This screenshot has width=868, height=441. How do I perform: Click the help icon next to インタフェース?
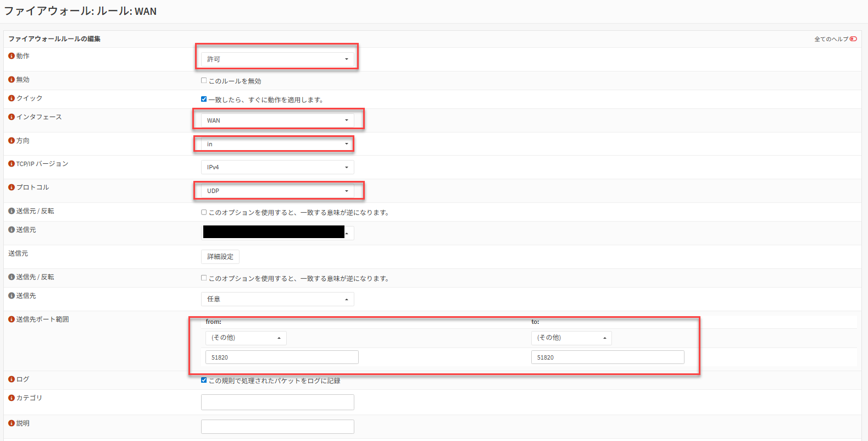point(12,117)
